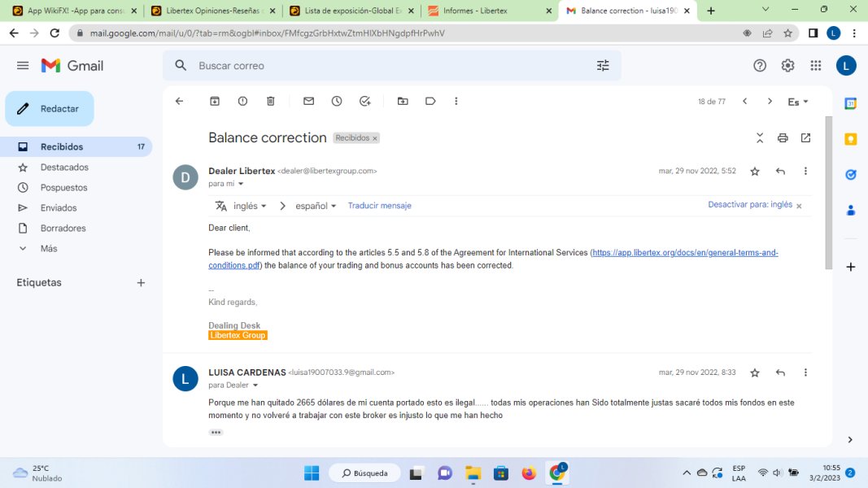Snooze conversation clock icon
868x488 pixels.
[337, 101]
